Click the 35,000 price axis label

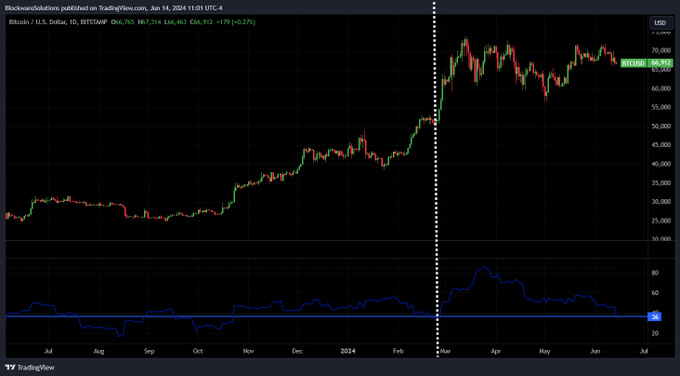point(661,183)
